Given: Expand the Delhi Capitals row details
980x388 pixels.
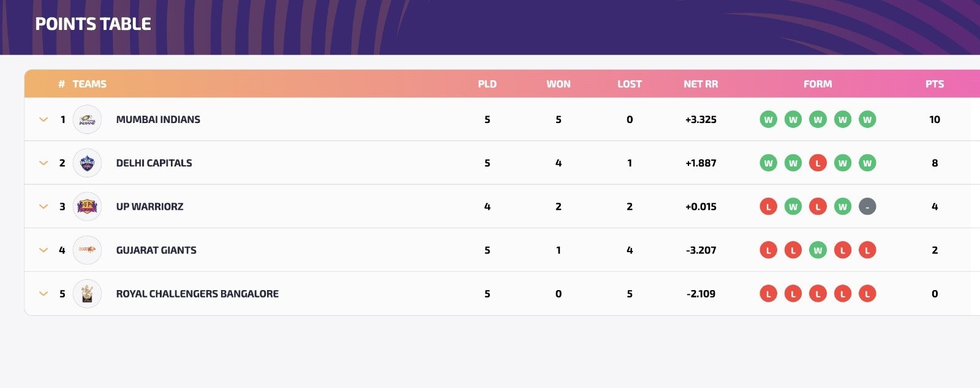Looking at the screenshot, I should (43, 163).
